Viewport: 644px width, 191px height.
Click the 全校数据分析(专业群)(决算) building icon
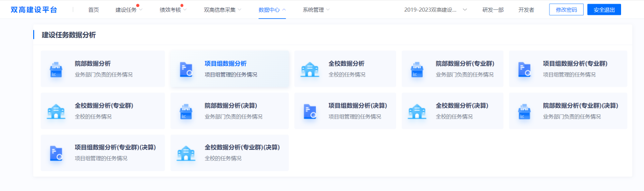186,153
